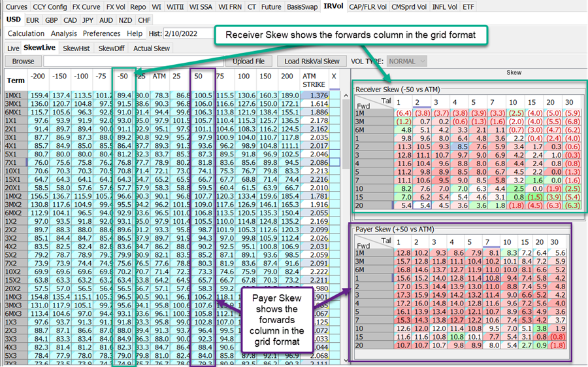588x367 pixels.
Task: Open the CAP/FLR Vol tab
Action: click(x=368, y=7)
